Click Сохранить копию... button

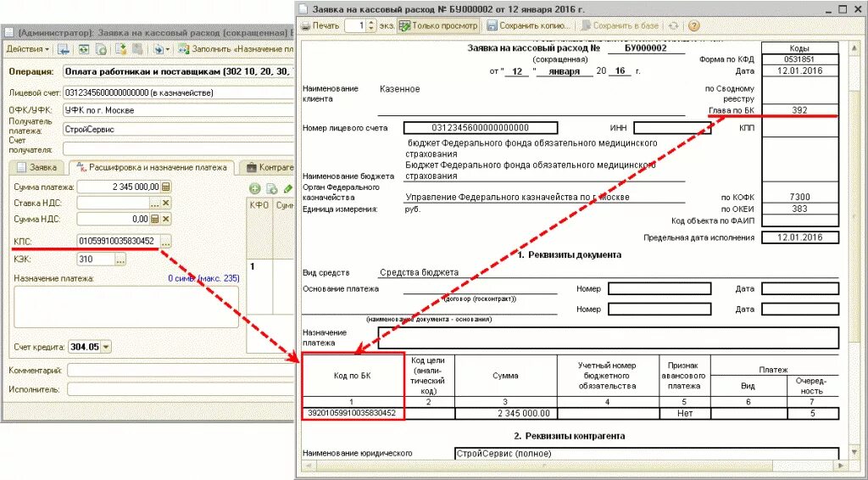pos(529,25)
